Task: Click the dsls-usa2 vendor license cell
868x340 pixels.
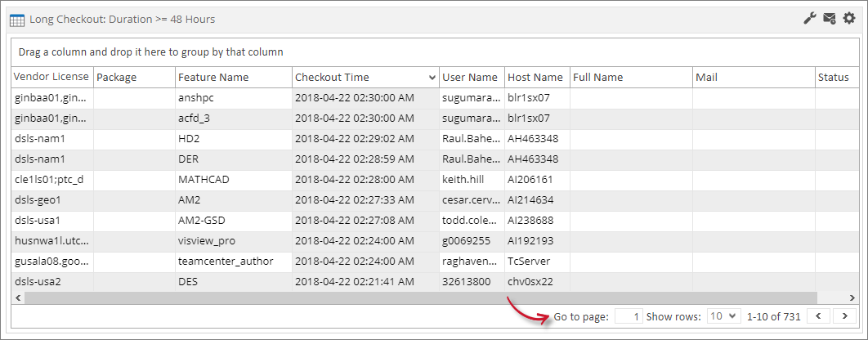Action: tap(52, 282)
